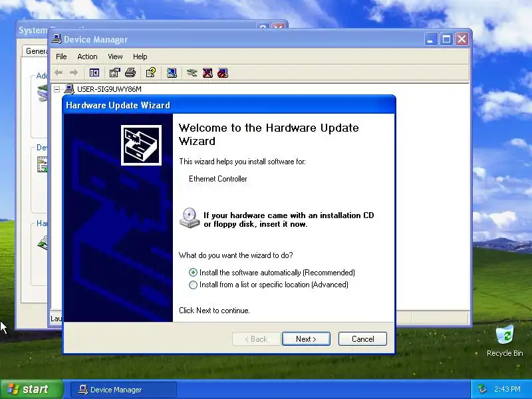Select USER-SIG9UWY86M computer name in tree
532x399 pixels.
(109, 89)
